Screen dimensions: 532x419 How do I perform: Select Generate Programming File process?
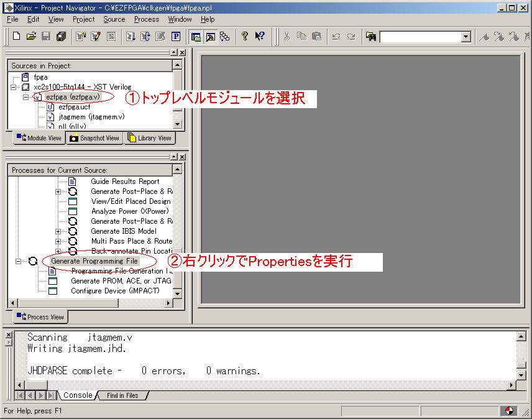(x=94, y=261)
